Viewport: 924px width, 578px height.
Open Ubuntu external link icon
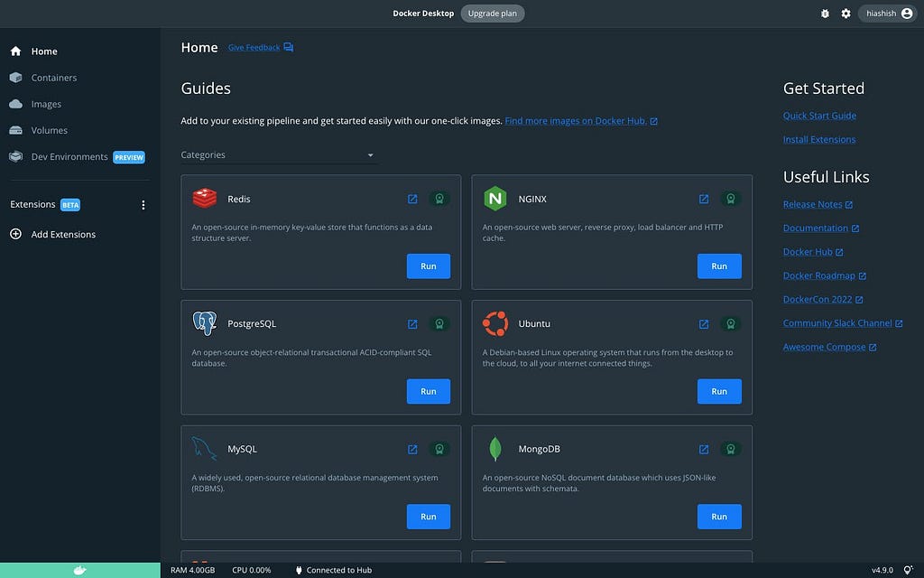point(704,324)
